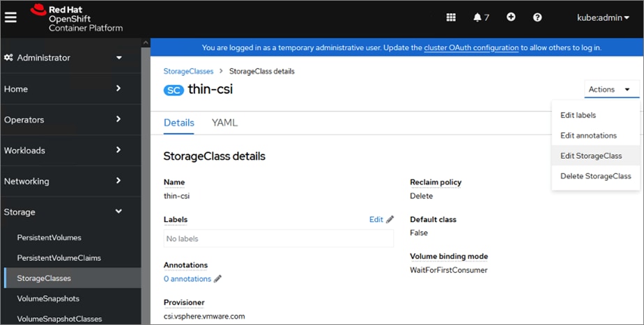
Task: Click the SC resource badge icon
Action: tap(174, 90)
